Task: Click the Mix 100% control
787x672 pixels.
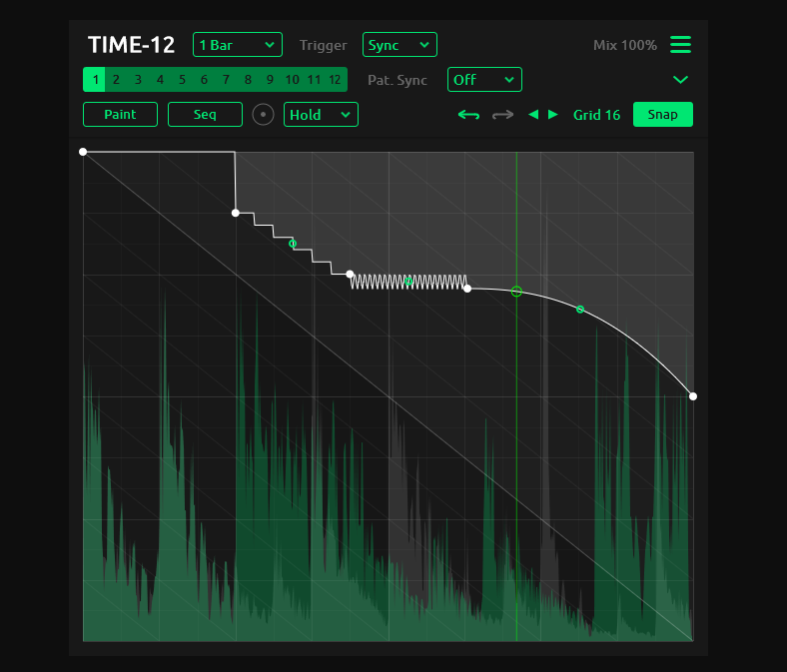Action: [x=624, y=45]
